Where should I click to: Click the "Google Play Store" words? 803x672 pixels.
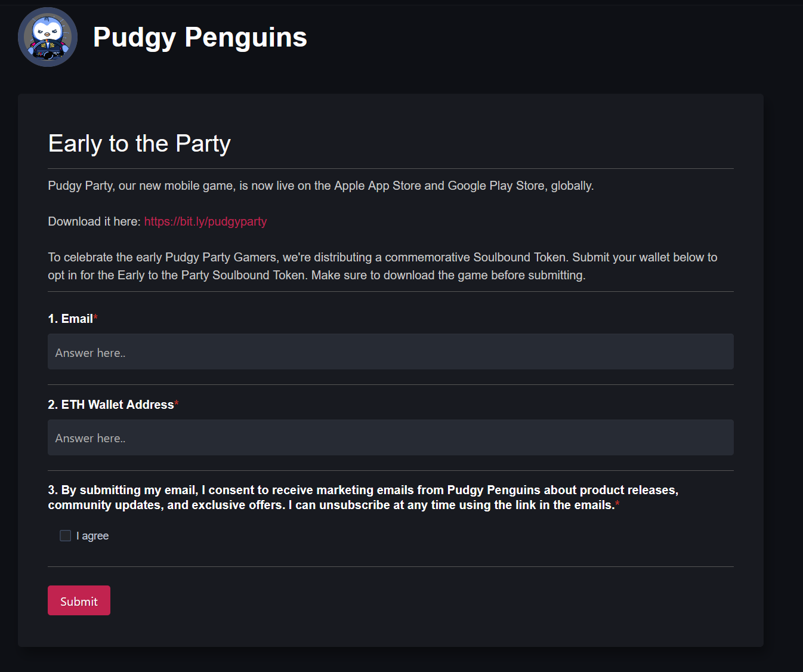tap(496, 186)
